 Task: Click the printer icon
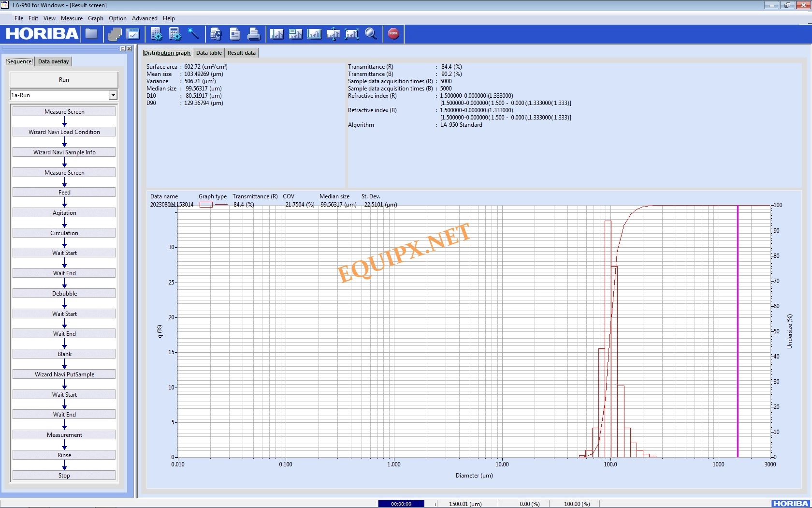click(x=254, y=34)
